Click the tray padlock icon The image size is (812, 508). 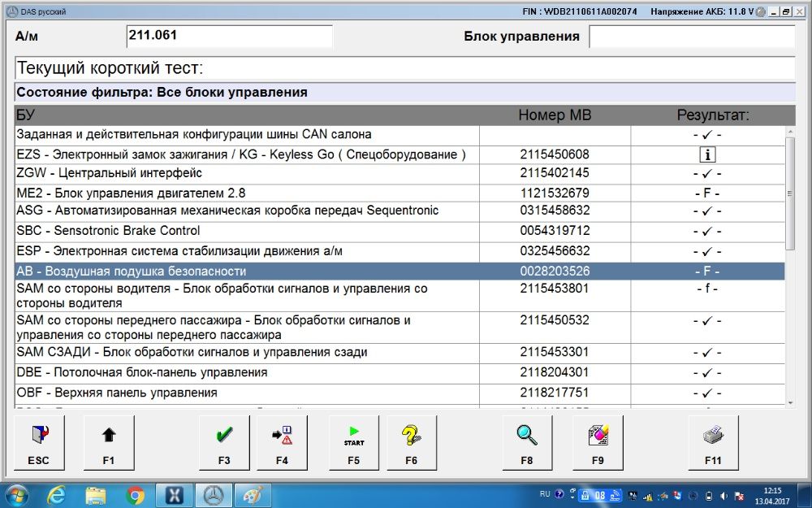pyautogui.click(x=584, y=496)
